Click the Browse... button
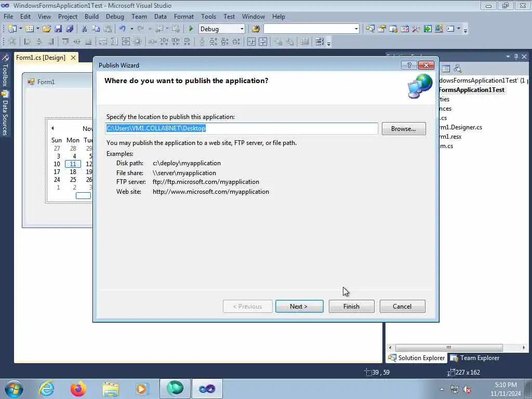Image resolution: width=532 pixels, height=399 pixels. [x=403, y=129]
